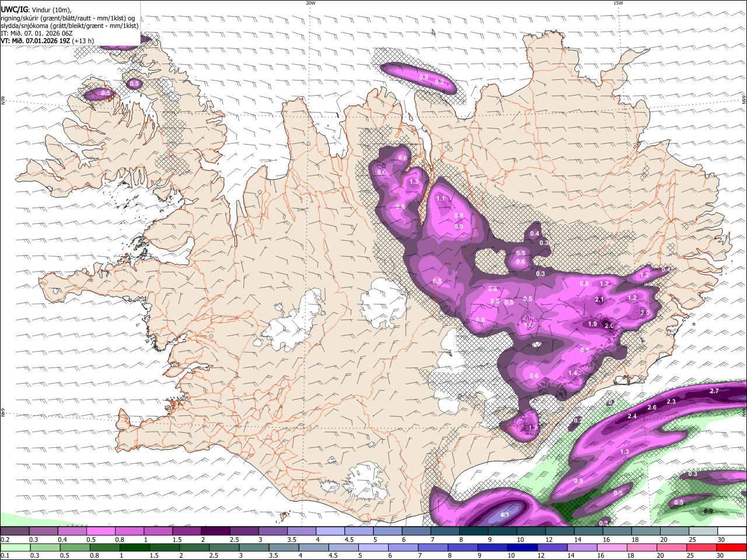The image size is (747, 560).
Task: Click the first dark-purple swatch in snow legend
Action: coord(15,531)
